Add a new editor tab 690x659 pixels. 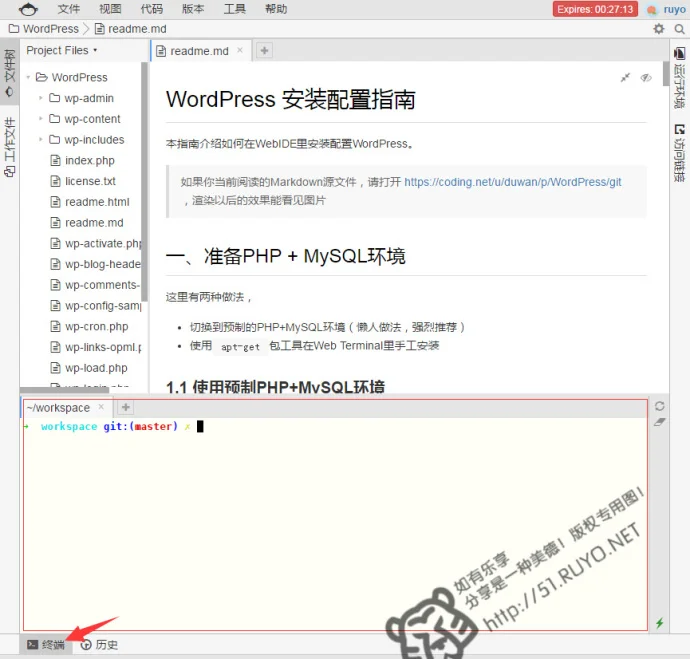click(x=264, y=51)
